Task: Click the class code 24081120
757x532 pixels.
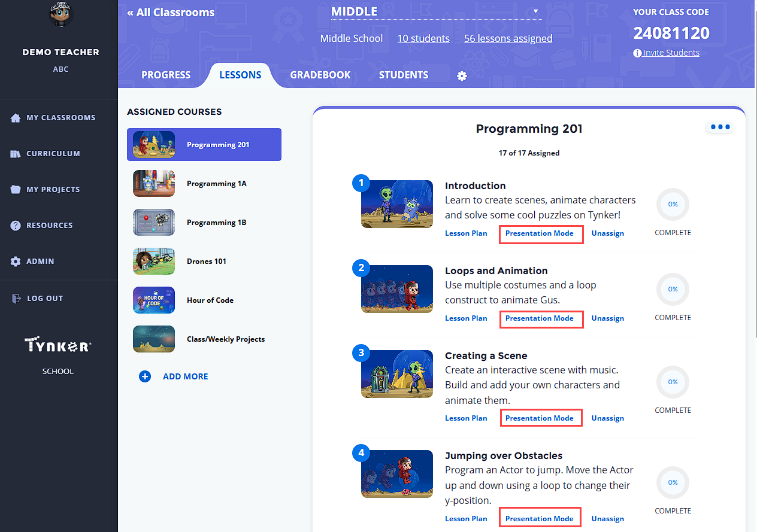Action: pyautogui.click(x=671, y=34)
